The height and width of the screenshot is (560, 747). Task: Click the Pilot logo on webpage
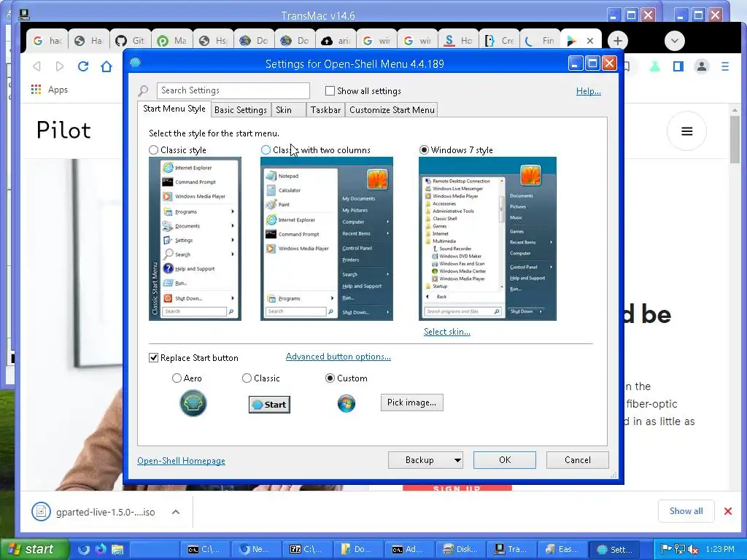63,130
